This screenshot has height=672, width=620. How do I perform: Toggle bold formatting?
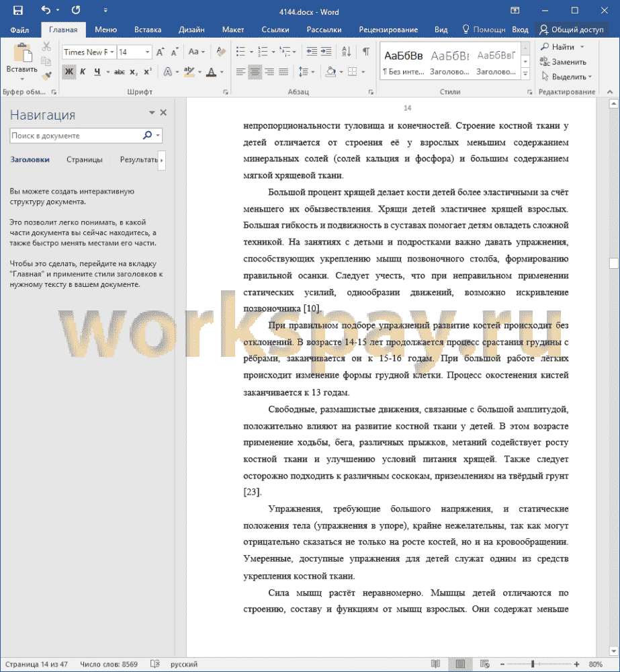pyautogui.click(x=69, y=72)
